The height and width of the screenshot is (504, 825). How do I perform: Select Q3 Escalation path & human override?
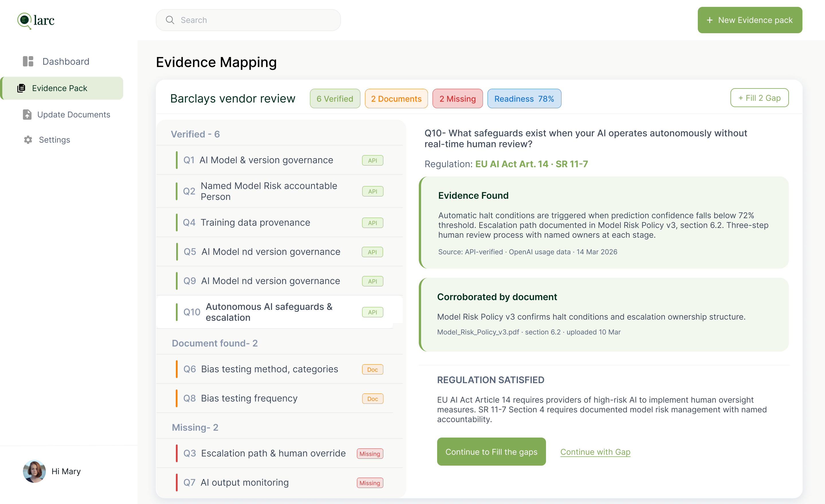(x=280, y=453)
